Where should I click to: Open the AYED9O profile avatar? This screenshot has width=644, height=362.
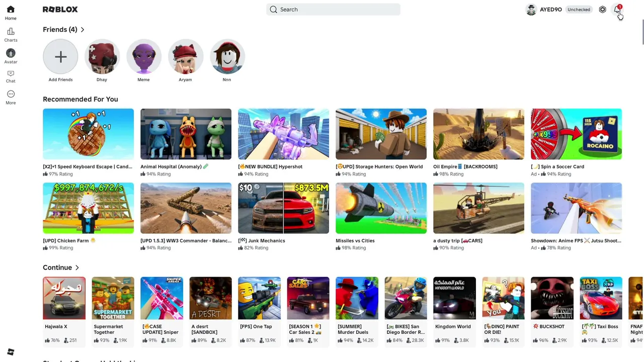click(531, 10)
